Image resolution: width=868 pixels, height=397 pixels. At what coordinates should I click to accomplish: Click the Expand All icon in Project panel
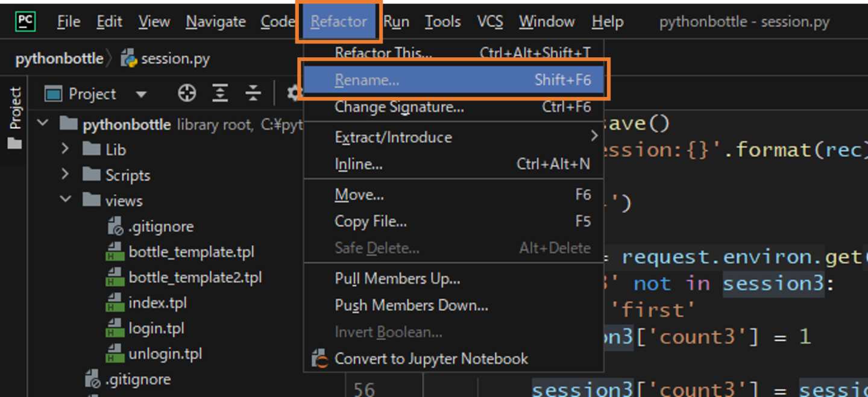[x=220, y=93]
